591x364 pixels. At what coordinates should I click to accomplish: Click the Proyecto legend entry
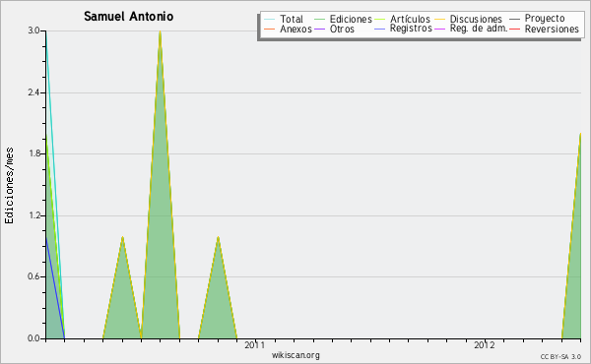(537, 18)
